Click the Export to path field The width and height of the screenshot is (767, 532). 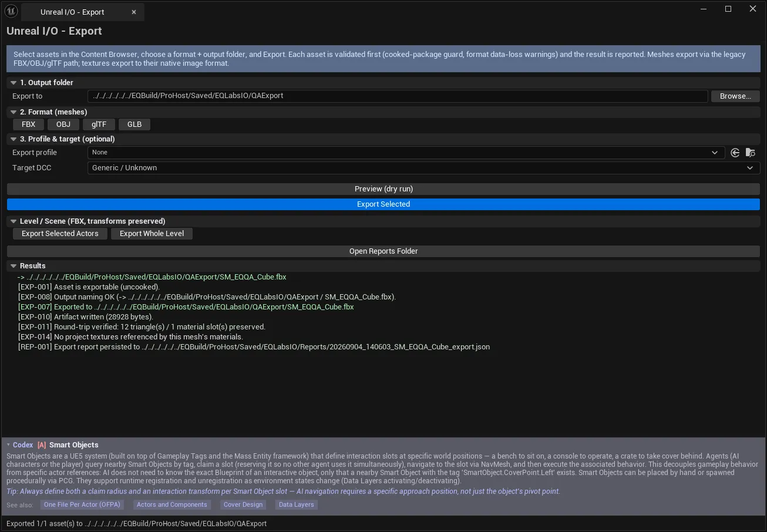398,96
